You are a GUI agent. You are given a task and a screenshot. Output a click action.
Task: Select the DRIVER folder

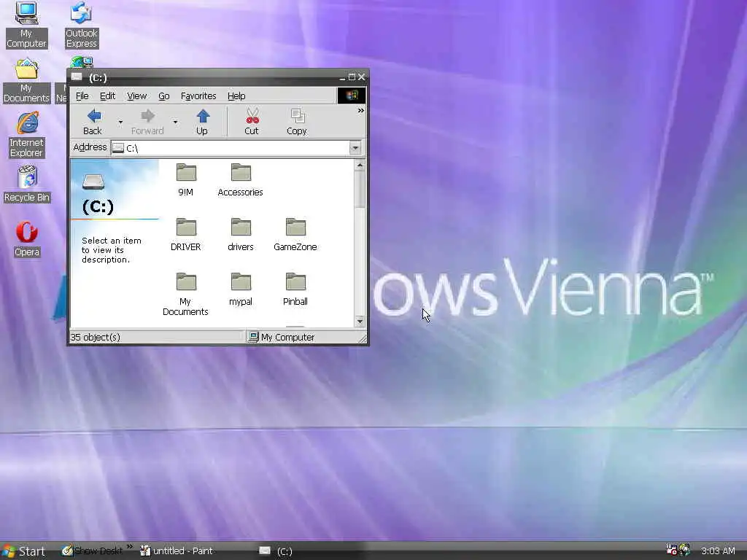click(x=186, y=235)
